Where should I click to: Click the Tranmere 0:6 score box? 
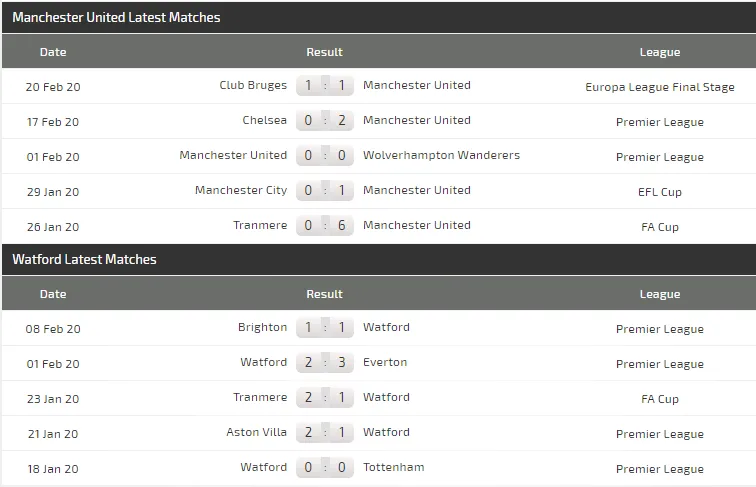point(325,226)
